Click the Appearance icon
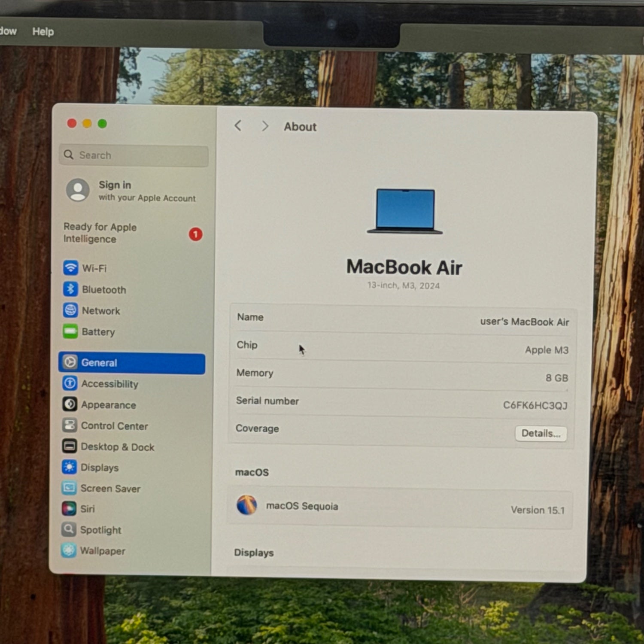 pos(70,404)
